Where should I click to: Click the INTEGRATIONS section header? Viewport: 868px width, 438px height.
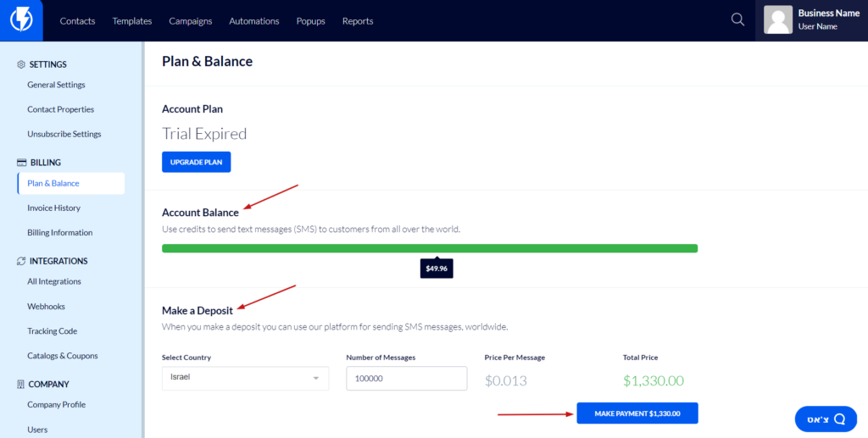[58, 261]
